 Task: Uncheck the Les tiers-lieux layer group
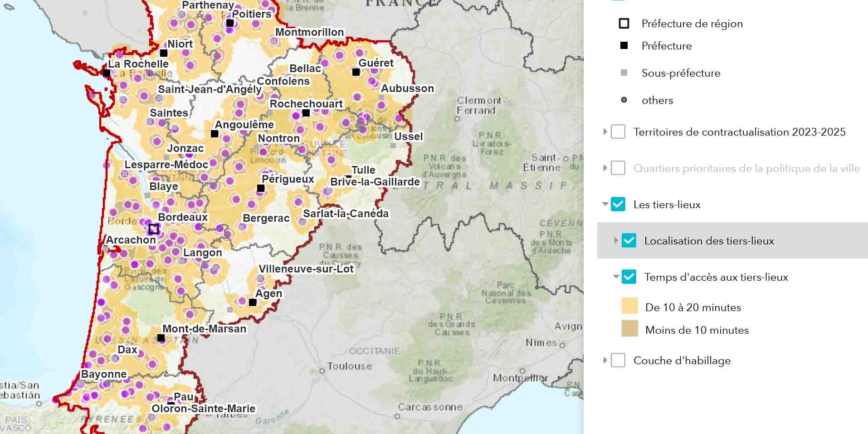[618, 204]
